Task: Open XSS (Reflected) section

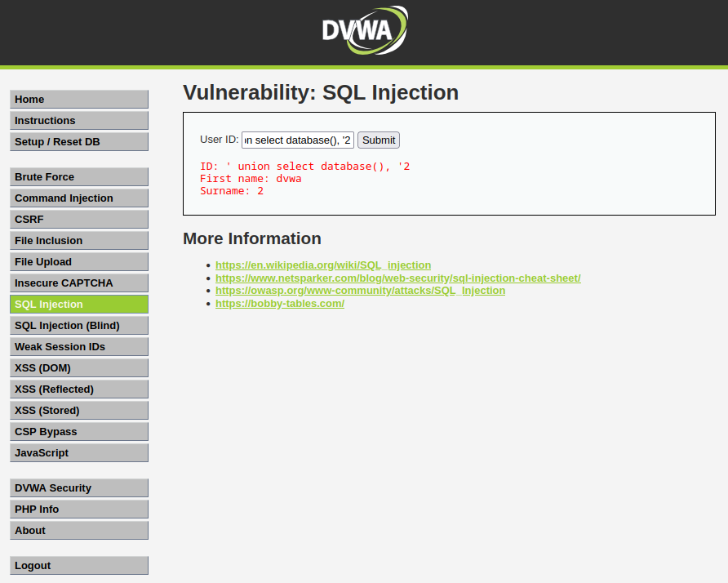Action: [79, 389]
